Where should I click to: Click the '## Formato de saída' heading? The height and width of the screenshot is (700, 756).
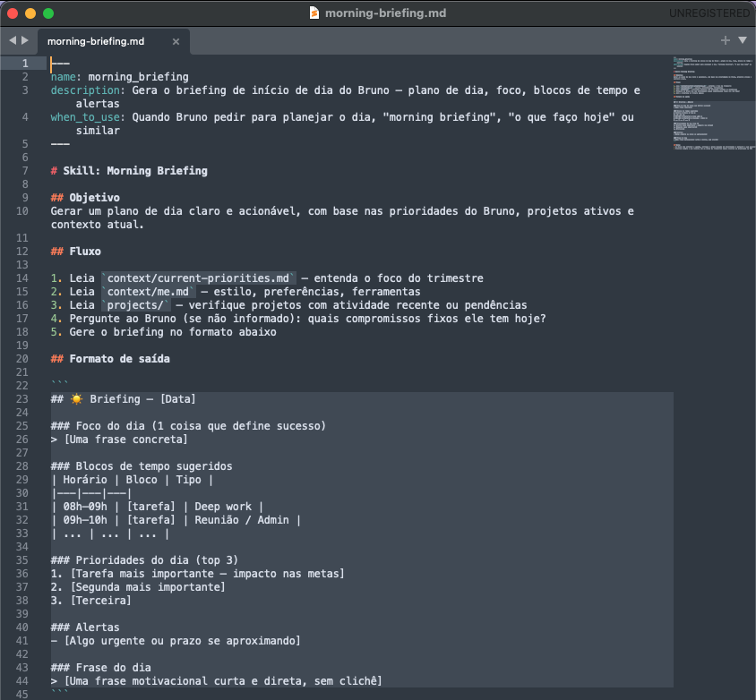[x=110, y=359]
